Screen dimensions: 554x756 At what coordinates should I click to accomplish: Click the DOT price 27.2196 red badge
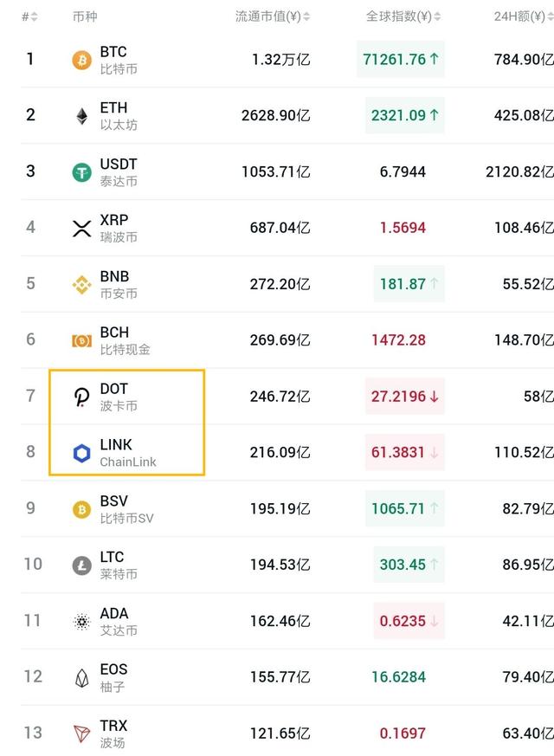tap(404, 397)
